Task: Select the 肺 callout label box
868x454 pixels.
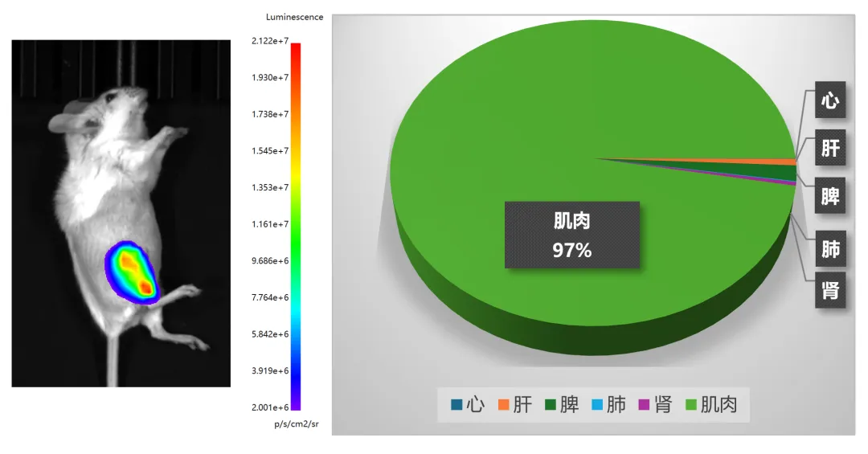Action: (x=829, y=248)
